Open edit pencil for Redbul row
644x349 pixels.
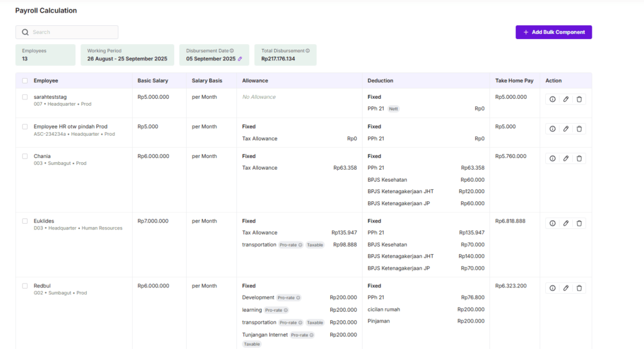[565, 288]
